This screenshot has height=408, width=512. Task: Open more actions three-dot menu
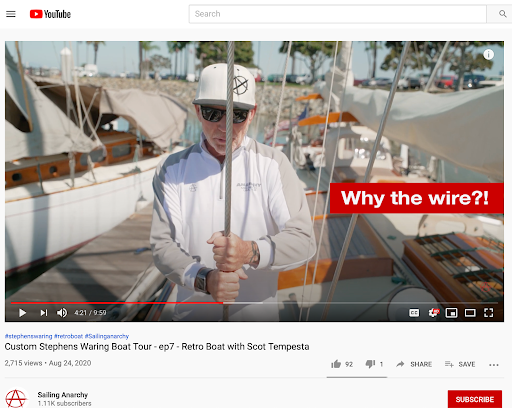click(494, 365)
